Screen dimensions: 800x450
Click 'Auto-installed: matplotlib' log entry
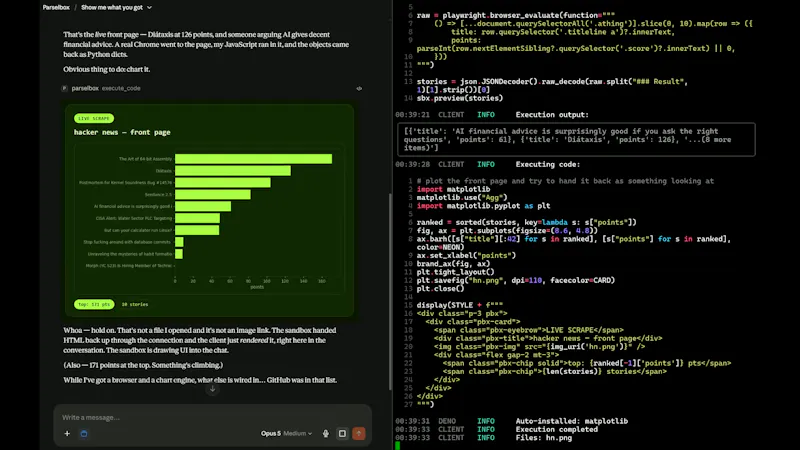(571, 421)
